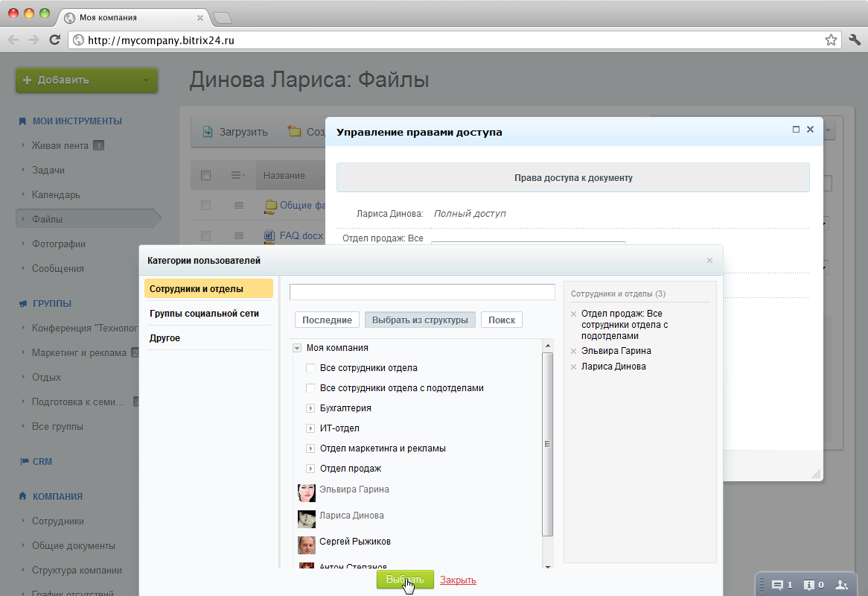Close the Моя компания browser tab

200,18
